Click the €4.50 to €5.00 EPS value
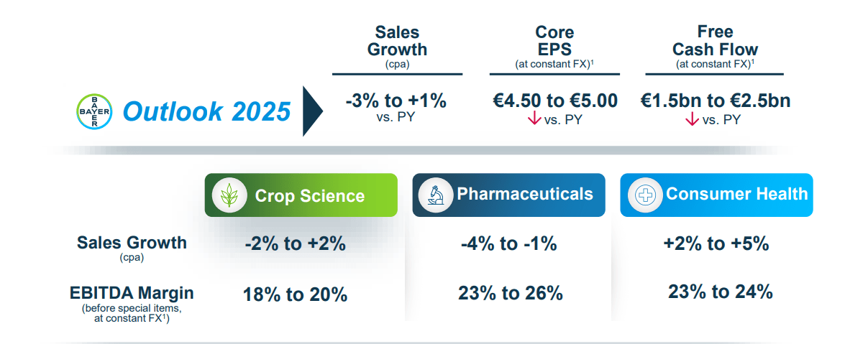This screenshot has height=344, width=868. [x=554, y=101]
